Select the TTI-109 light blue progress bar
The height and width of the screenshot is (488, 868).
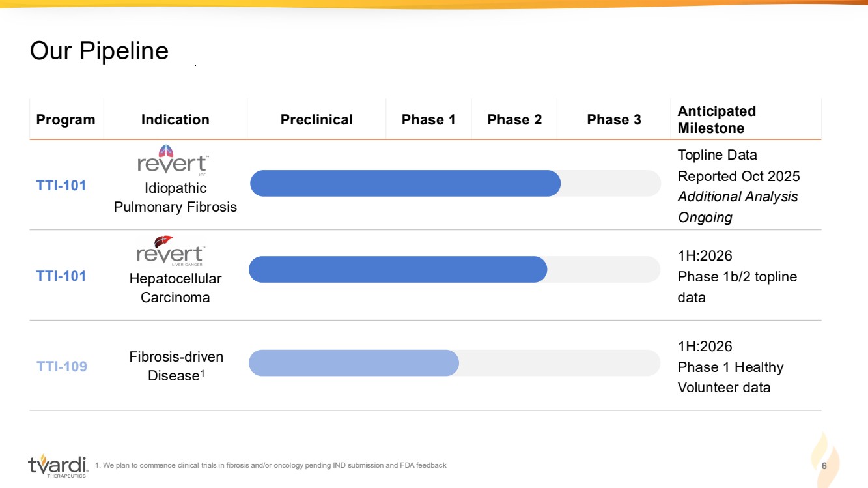tap(354, 363)
